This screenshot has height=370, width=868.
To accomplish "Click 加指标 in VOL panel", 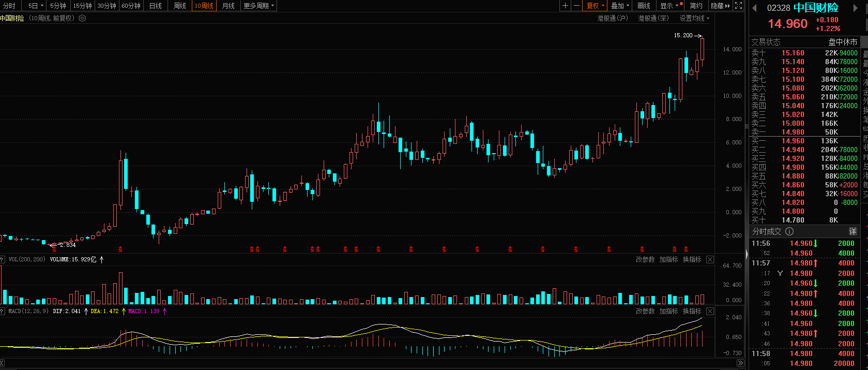I will coord(668,259).
